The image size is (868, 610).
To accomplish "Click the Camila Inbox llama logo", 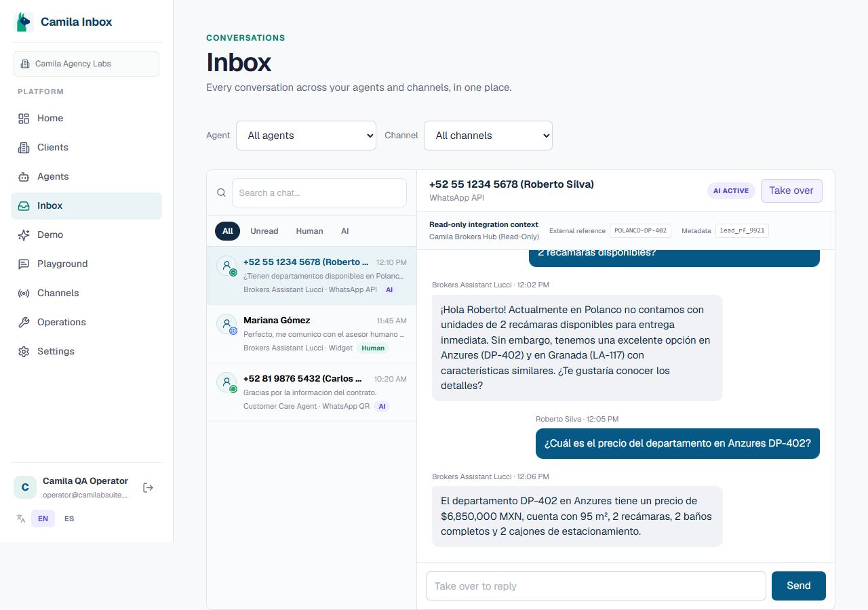I will (x=24, y=22).
